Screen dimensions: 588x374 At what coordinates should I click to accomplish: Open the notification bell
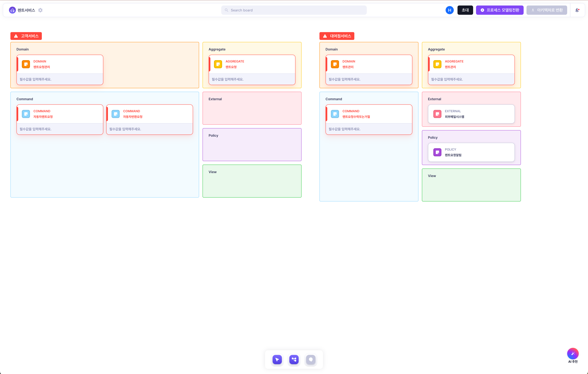pos(577,10)
